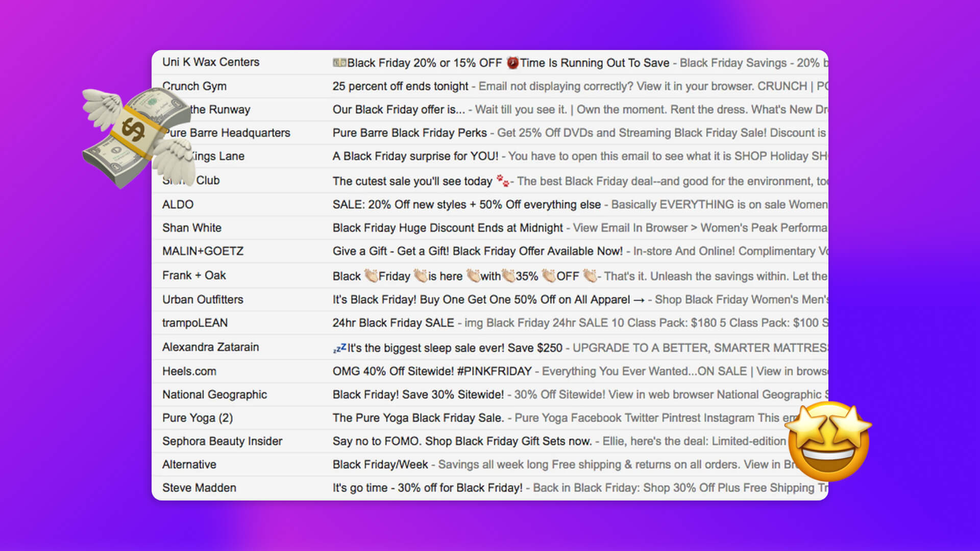The width and height of the screenshot is (980, 551).
Task: Click sender "Urban Outfitters"
Action: [x=203, y=299]
